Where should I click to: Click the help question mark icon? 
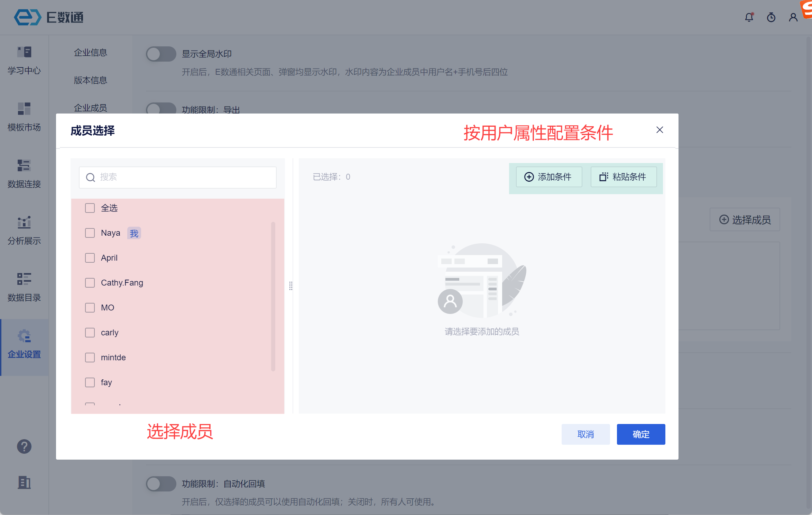coord(24,446)
